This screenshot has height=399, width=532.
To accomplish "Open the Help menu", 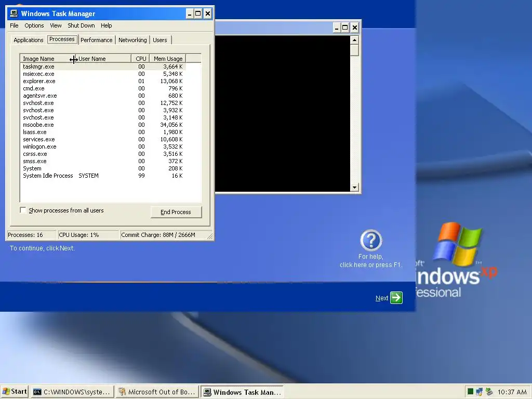I will 106,25.
